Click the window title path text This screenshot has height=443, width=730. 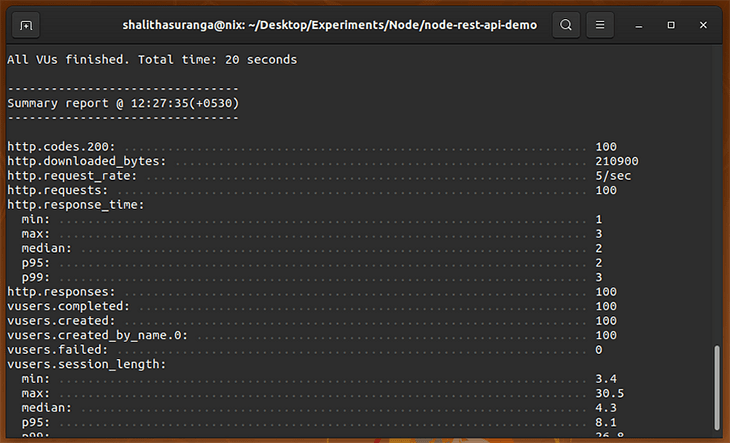click(330, 25)
